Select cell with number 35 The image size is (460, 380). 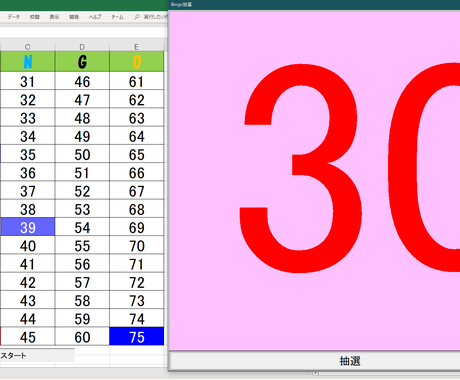[28, 155]
